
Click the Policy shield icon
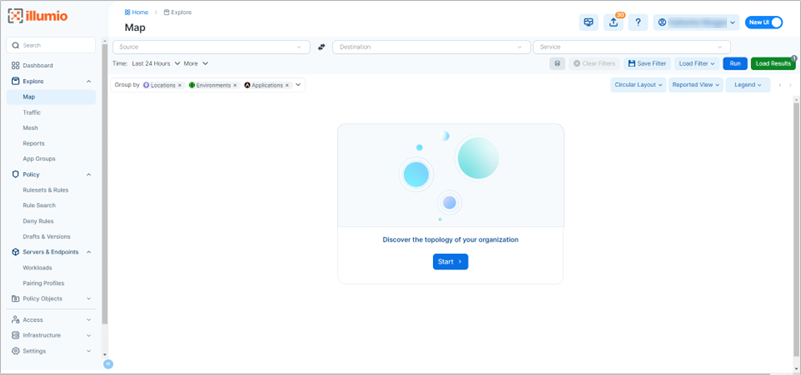click(15, 174)
